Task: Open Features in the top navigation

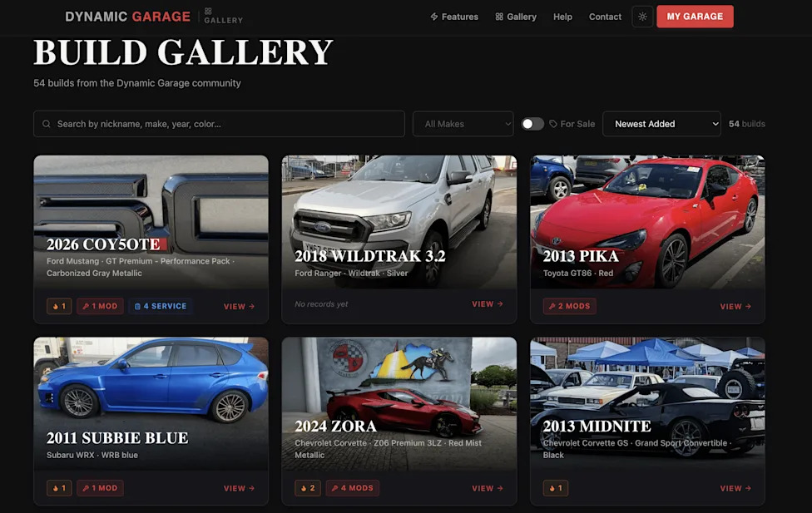Action: [454, 17]
